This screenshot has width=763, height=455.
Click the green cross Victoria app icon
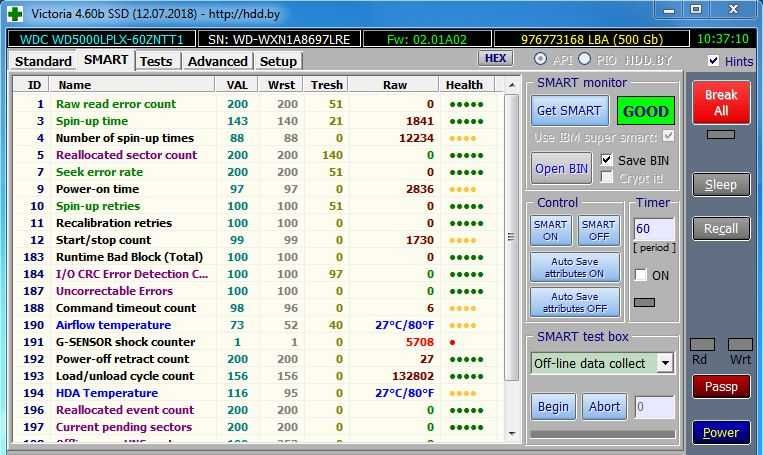15,13
